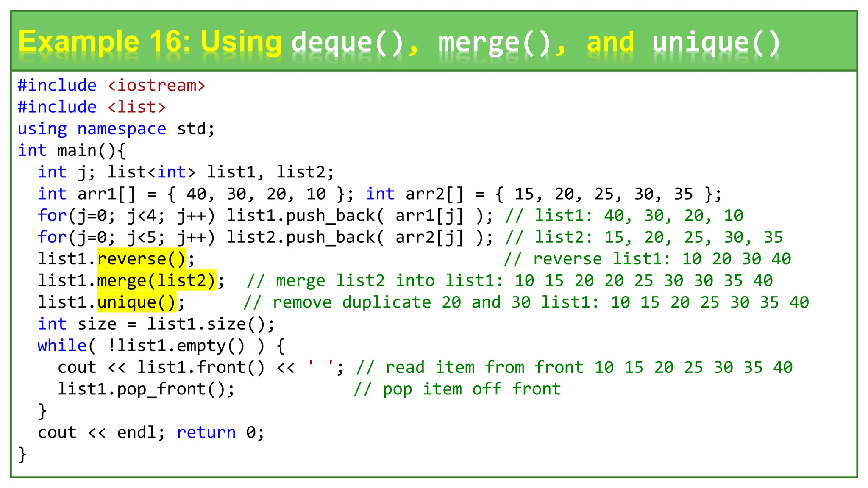Viewport: 868px width, 488px height.
Task: Click the slide title 'Example 16: Using'
Action: [x=150, y=42]
